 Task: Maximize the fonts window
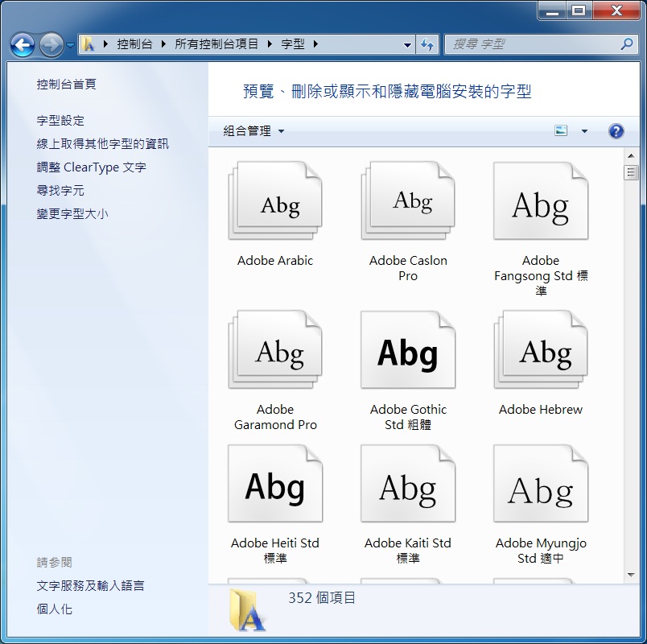(579, 10)
